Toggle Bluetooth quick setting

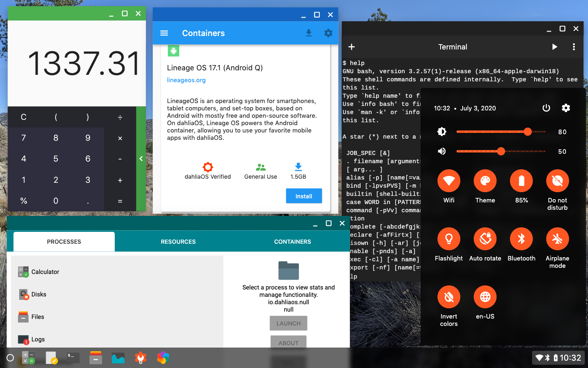point(521,239)
